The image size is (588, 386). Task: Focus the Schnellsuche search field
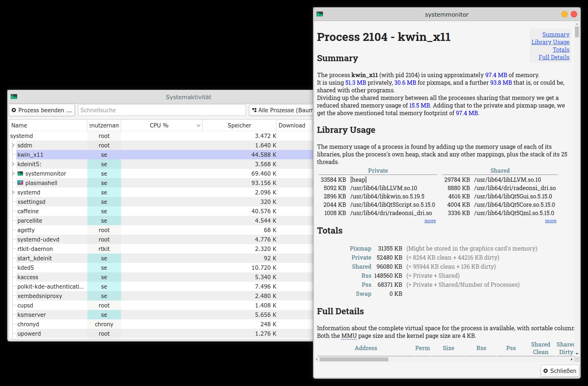pos(162,110)
